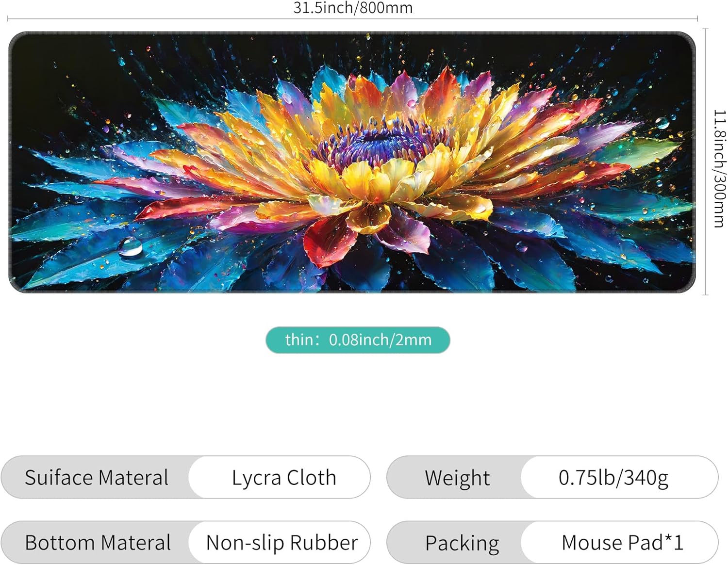Click the 0.75lb/340g value pill
Screen dimensions: 728x565
coord(619,477)
